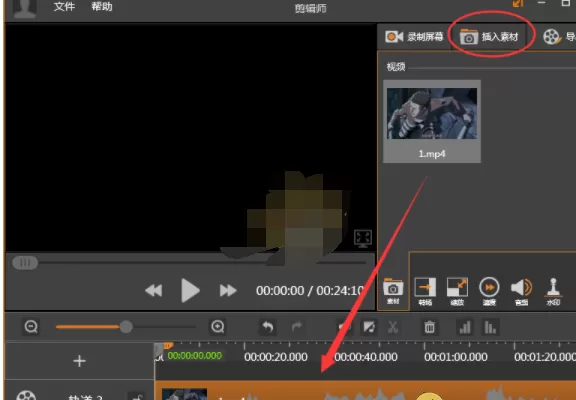Click the 00:00:00 / 00:24:10 time display
The width and height of the screenshot is (576, 400).
click(310, 291)
